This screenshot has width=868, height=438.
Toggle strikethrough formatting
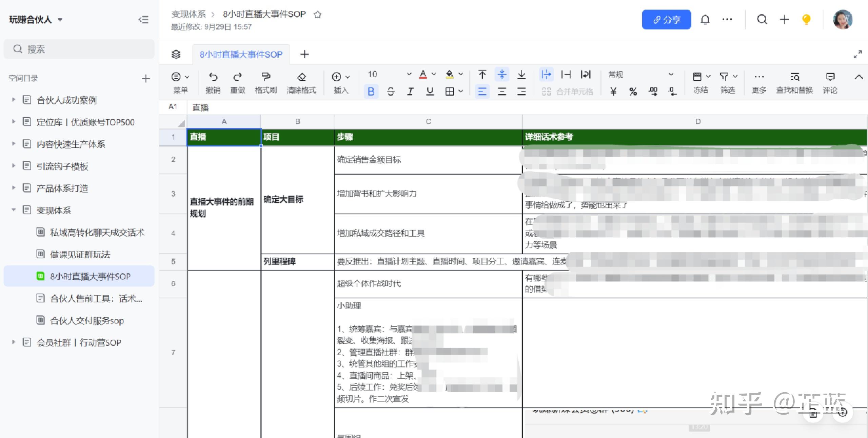(391, 92)
